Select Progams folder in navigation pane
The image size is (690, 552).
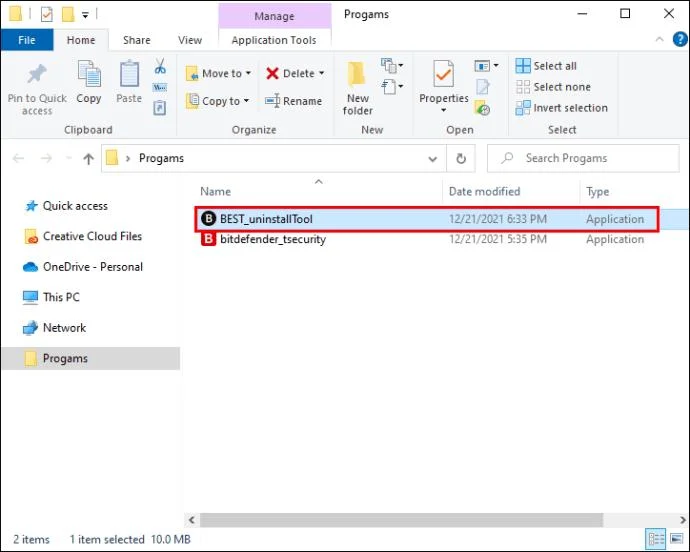pos(91,358)
